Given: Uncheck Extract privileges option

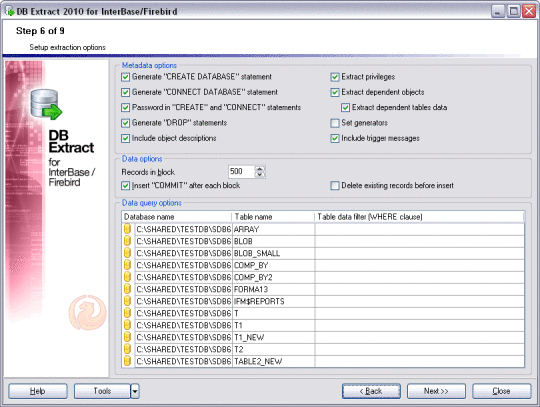Looking at the screenshot, I should pyautogui.click(x=335, y=77).
